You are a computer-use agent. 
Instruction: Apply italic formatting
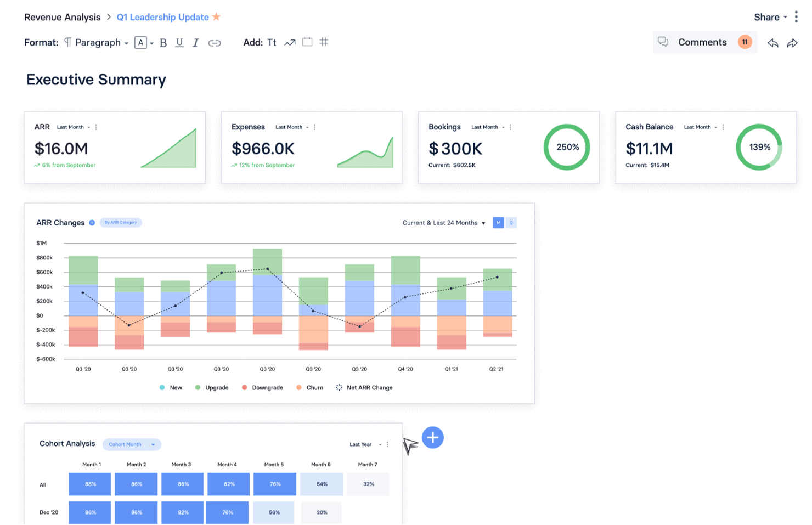pos(196,43)
